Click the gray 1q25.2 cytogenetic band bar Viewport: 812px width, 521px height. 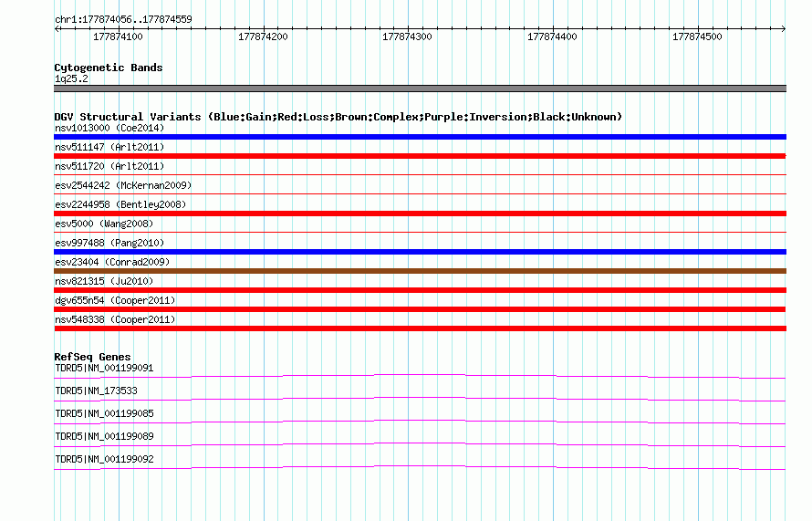[420, 89]
